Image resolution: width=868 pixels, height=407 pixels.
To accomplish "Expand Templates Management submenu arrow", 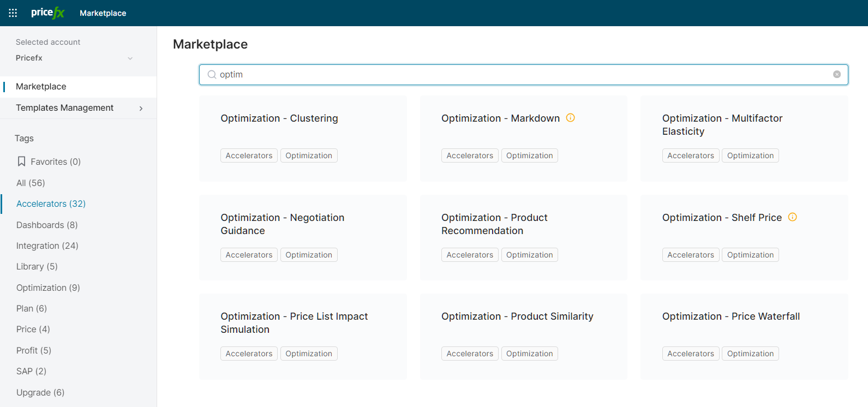I will coord(141,108).
